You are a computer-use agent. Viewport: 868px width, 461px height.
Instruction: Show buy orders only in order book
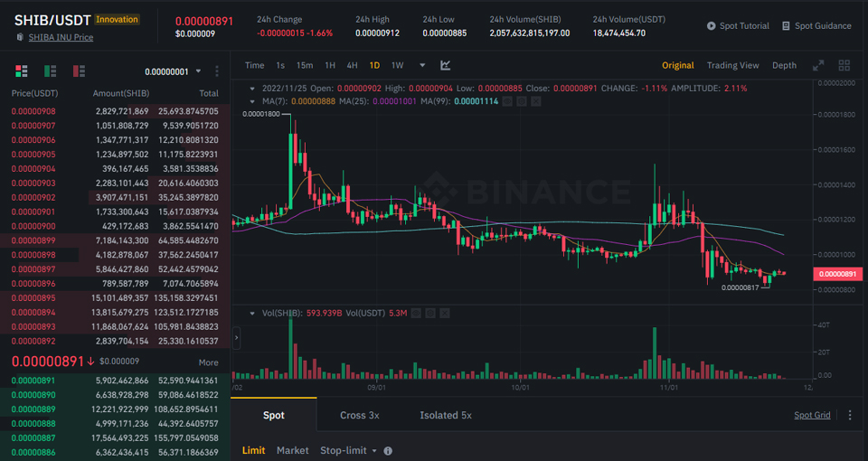51,71
